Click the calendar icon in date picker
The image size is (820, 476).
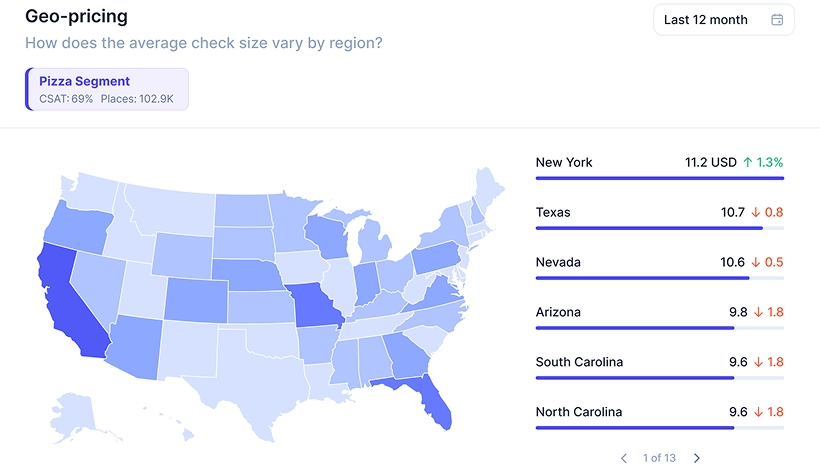(777, 20)
